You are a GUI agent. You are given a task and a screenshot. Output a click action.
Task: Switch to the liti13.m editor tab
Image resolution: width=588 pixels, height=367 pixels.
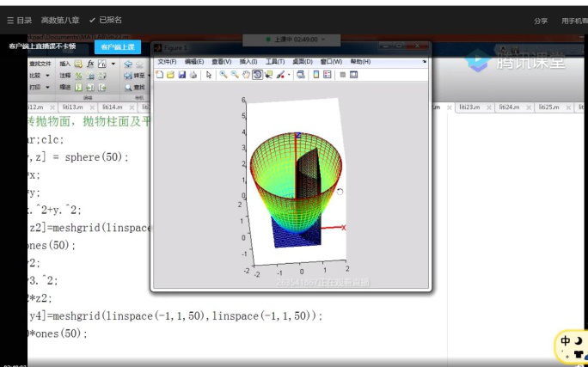click(x=71, y=107)
